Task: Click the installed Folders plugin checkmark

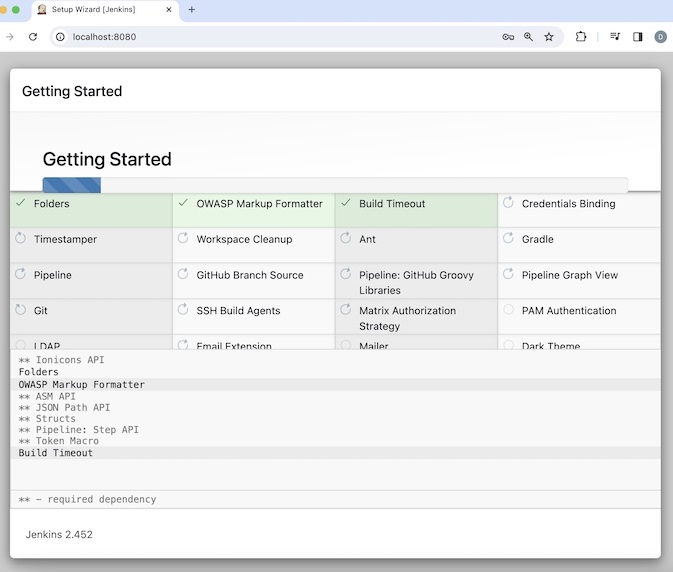Action: click(x=20, y=203)
